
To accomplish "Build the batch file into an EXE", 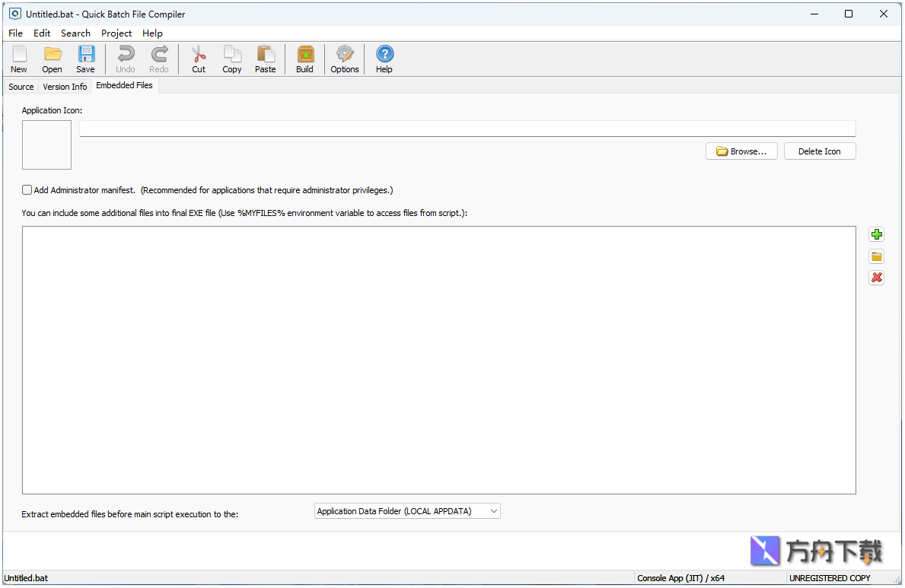I will click(304, 59).
